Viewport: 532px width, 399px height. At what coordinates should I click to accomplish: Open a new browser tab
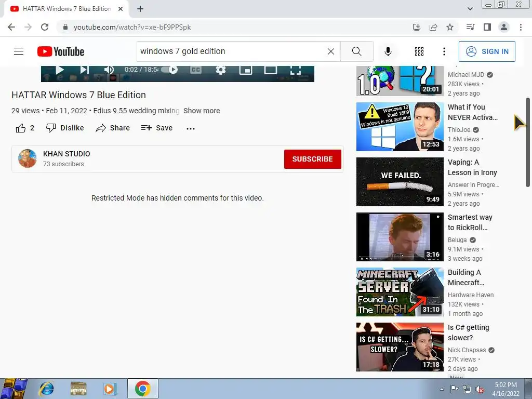pyautogui.click(x=140, y=9)
